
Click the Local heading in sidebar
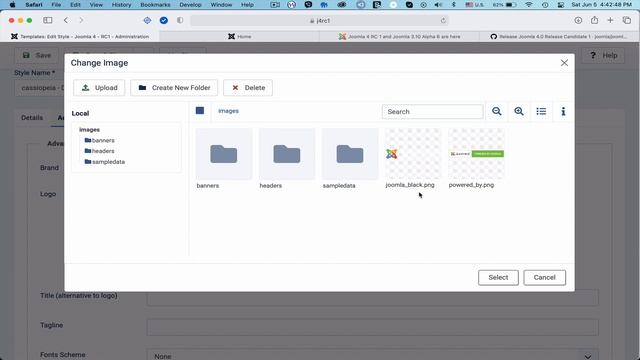click(x=80, y=113)
